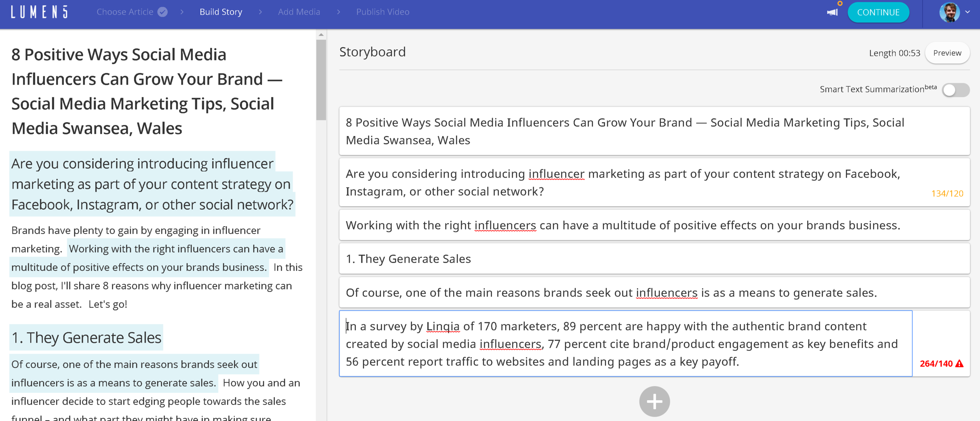Image resolution: width=980 pixels, height=421 pixels.
Task: Expand the account dropdown arrow
Action: pyautogui.click(x=967, y=12)
